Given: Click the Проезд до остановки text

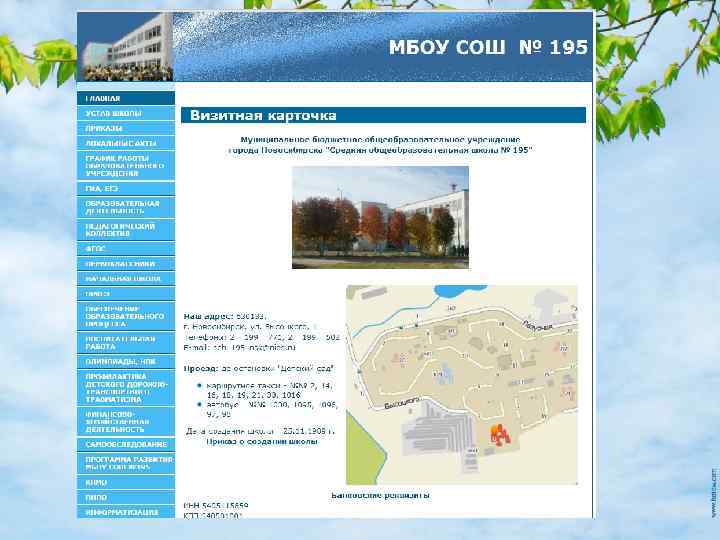Looking at the screenshot, I should [259, 369].
